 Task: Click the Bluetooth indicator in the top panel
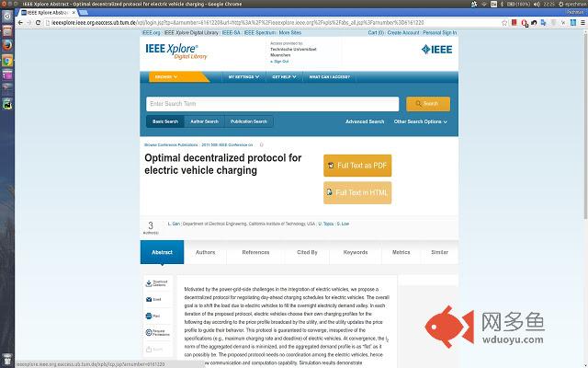[x=503, y=4]
